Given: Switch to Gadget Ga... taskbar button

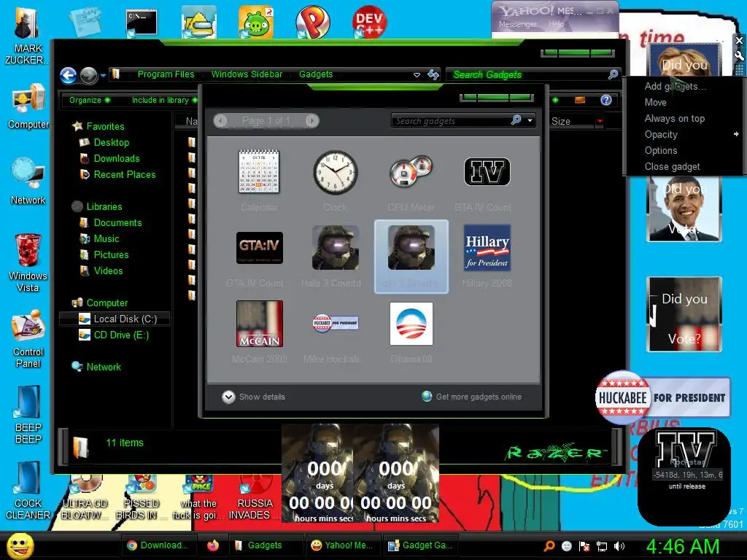Looking at the screenshot, I should (419, 545).
